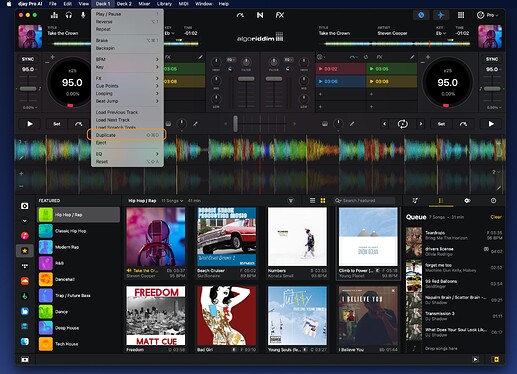The height and width of the screenshot is (374, 517).
Task: Select the SoundCloud source icon in sidebar
Action: tap(25, 281)
